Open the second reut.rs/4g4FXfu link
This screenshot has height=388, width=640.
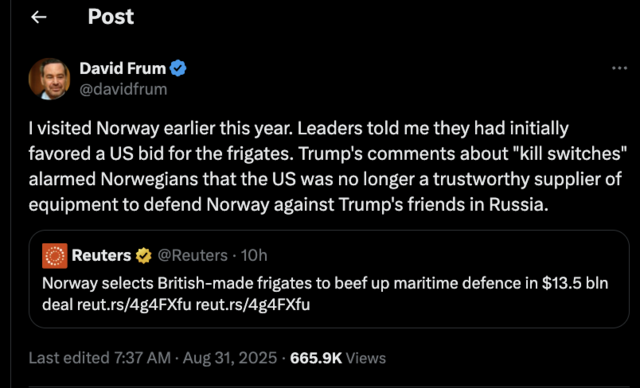click(253, 305)
